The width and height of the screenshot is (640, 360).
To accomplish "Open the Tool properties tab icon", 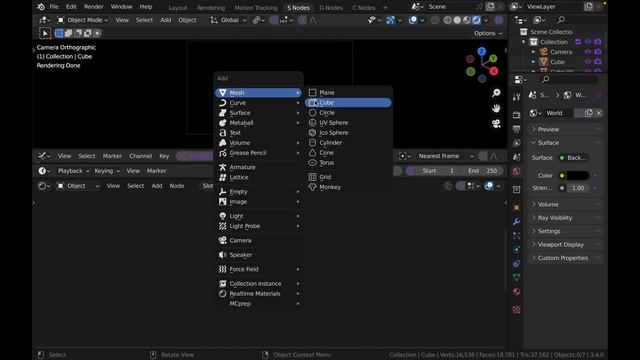I will click(516, 97).
